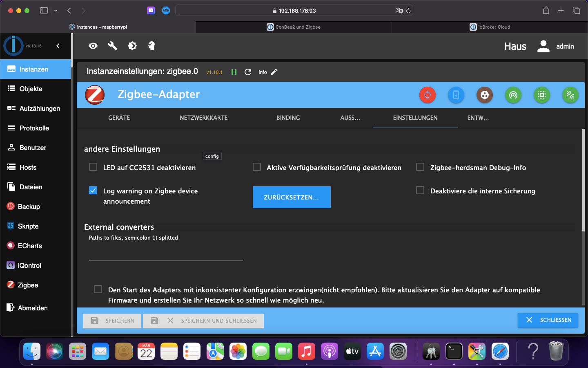The width and height of the screenshot is (588, 368).
Task: Click the red restart circle icon in Zigbee header
Action: tap(428, 95)
